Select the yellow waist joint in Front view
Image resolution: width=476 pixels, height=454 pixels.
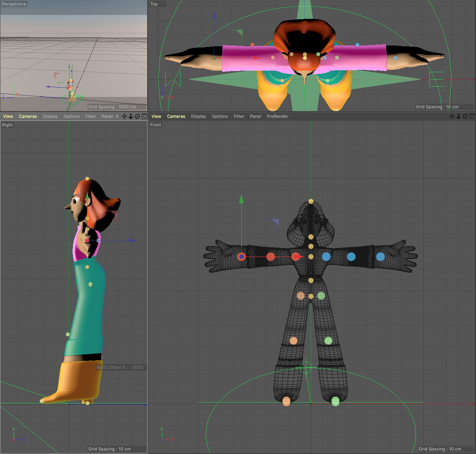[x=311, y=281]
